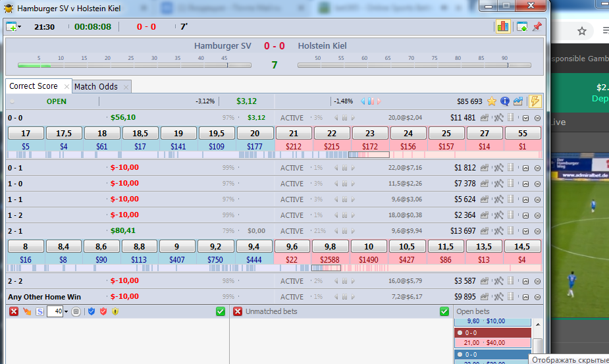Expand the 1 - 1 selection row
Image resolution: width=609 pixels, height=364 pixels.
click(x=525, y=199)
